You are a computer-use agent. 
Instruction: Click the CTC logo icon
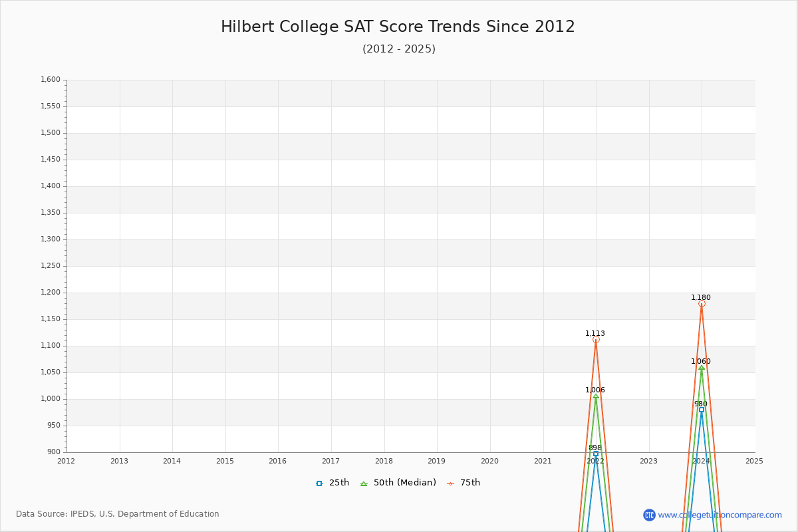point(649,515)
